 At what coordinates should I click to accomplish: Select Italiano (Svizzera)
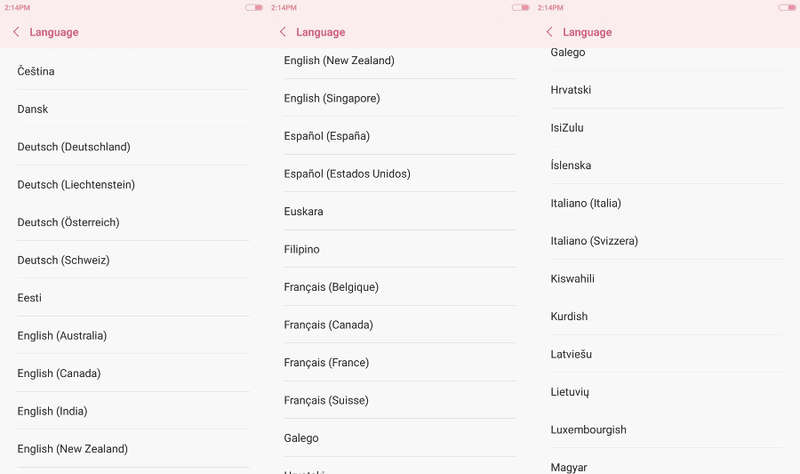594,241
